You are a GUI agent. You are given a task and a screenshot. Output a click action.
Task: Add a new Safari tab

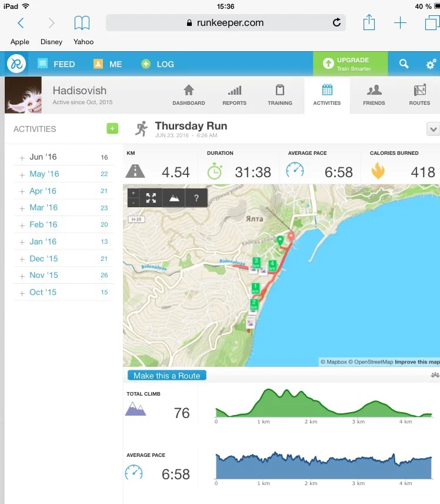(400, 23)
